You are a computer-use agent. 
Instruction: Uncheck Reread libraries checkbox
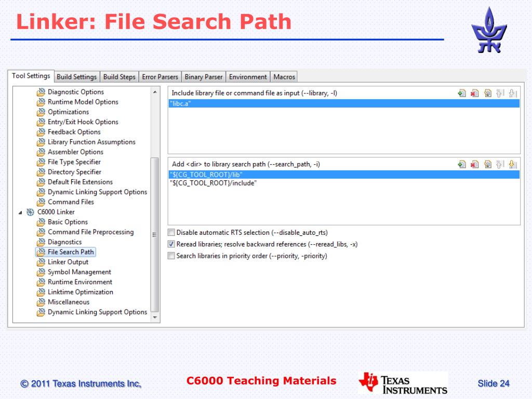click(x=171, y=244)
